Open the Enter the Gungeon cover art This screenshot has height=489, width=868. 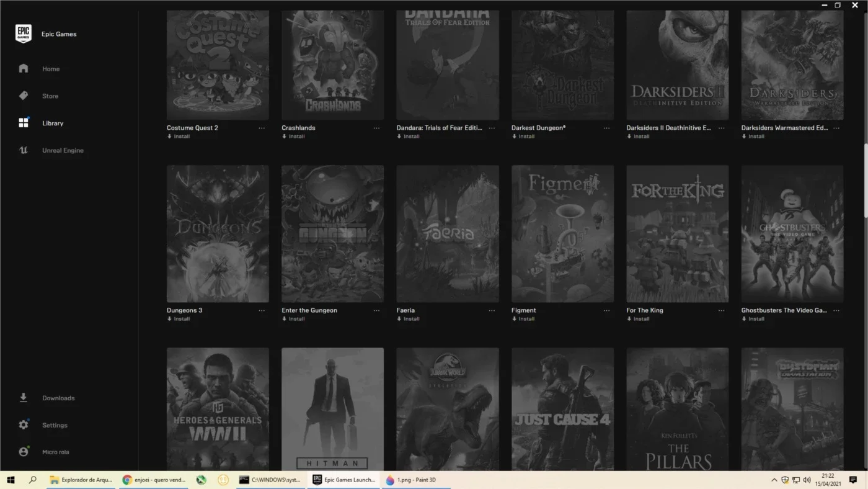point(332,233)
